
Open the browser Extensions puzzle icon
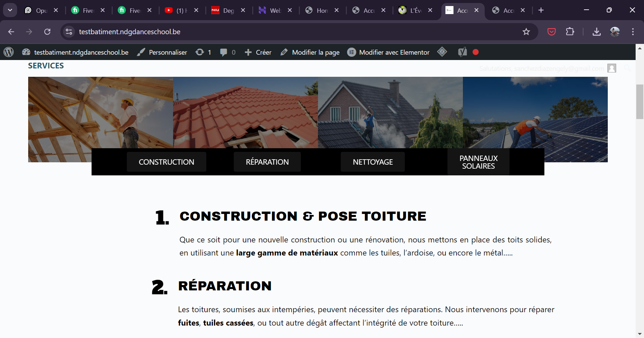click(x=570, y=32)
